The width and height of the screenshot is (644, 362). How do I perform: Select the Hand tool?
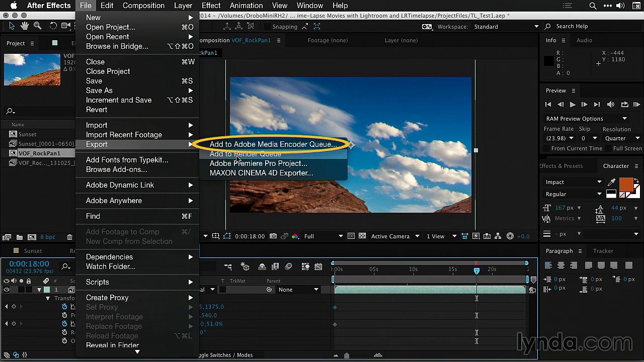(25, 26)
